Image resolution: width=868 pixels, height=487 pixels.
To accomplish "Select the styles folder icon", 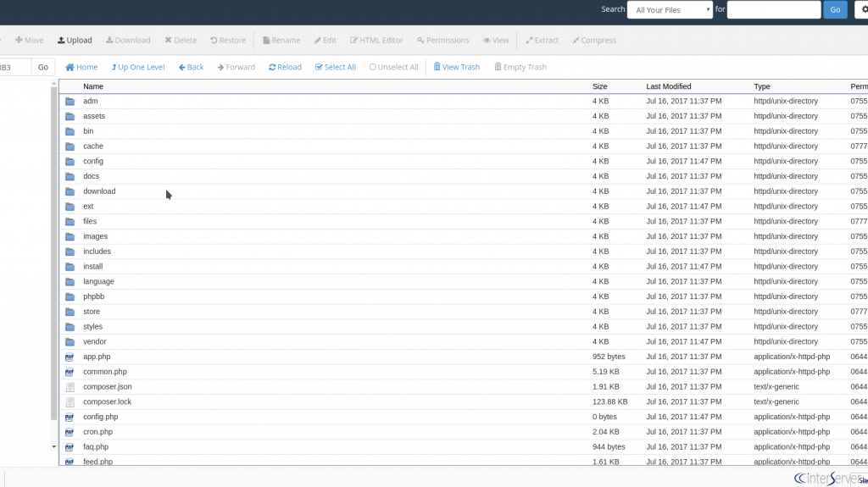I will coord(70,327).
